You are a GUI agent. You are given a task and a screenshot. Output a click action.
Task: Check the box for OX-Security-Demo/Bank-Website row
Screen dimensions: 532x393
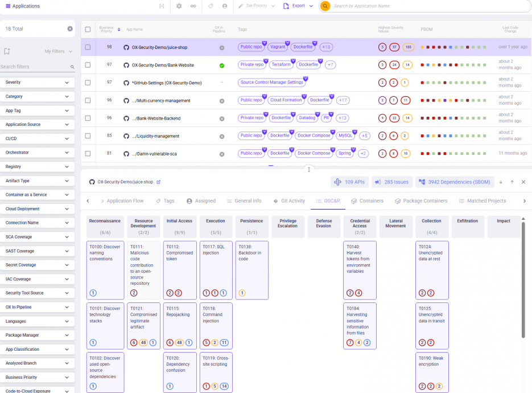[88, 65]
